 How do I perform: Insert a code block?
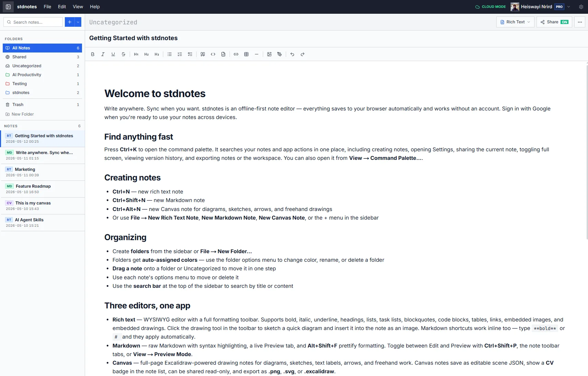pyautogui.click(x=223, y=54)
